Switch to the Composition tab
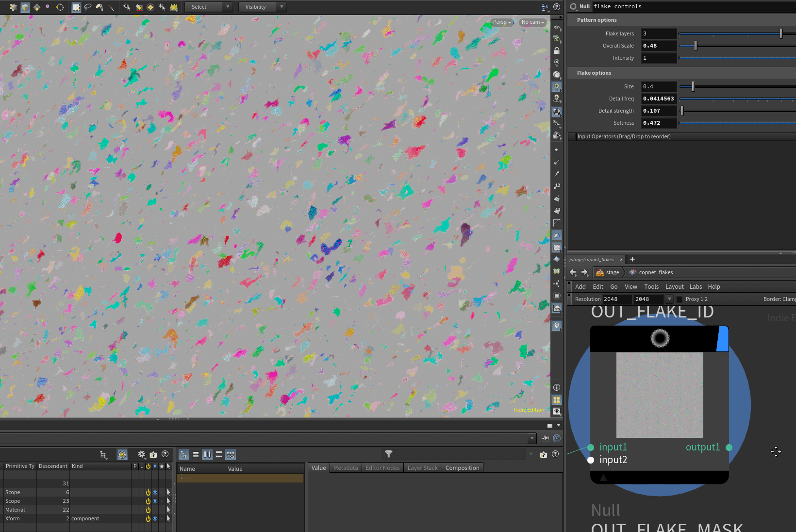The image size is (796, 532). click(462, 468)
